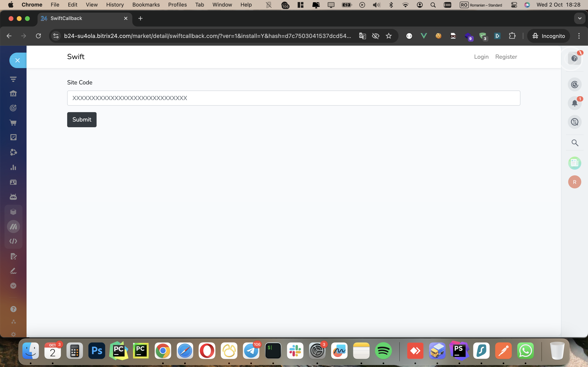Expand the sidebar's more items chevron

point(13,286)
